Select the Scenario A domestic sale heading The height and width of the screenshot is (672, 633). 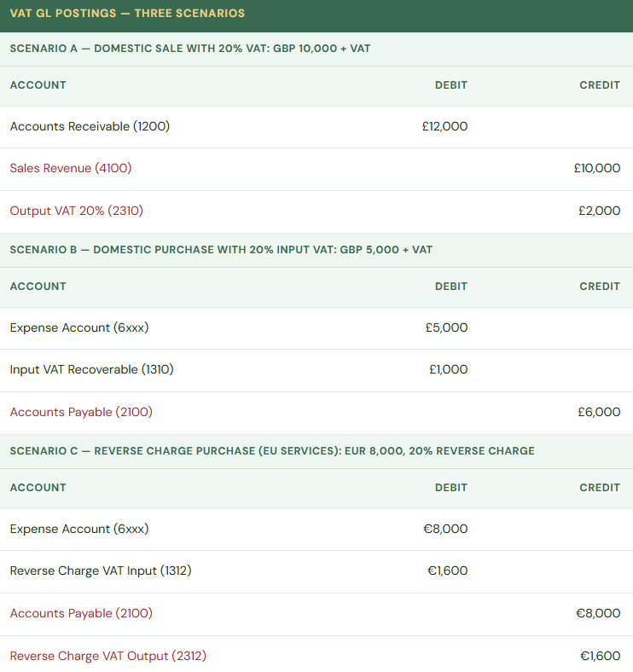click(190, 49)
